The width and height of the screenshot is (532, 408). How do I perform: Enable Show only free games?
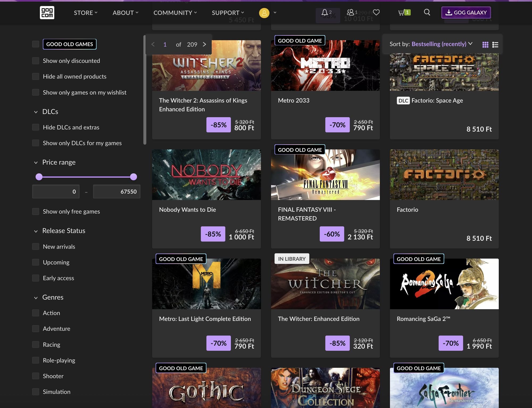[36, 211]
